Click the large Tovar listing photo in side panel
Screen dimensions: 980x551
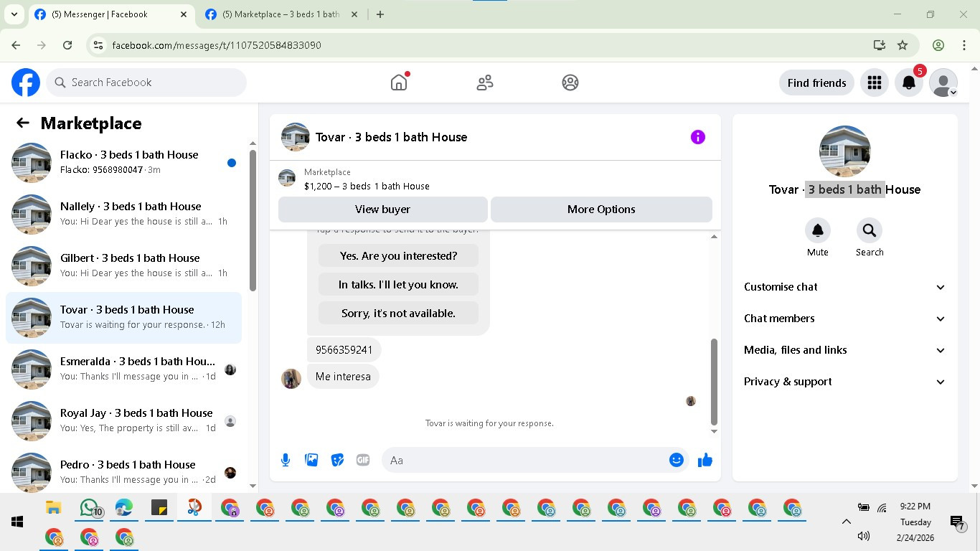tap(845, 151)
